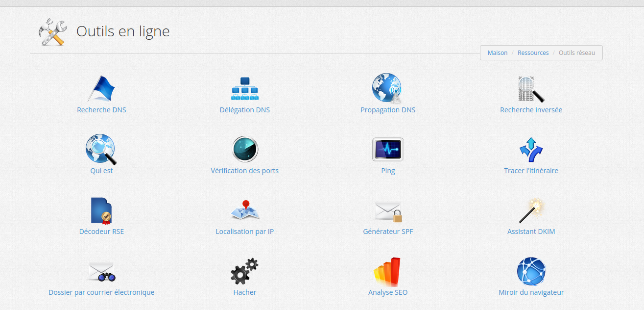Open the Qui est globe magnifier icon
The image size is (644, 310).
click(101, 150)
